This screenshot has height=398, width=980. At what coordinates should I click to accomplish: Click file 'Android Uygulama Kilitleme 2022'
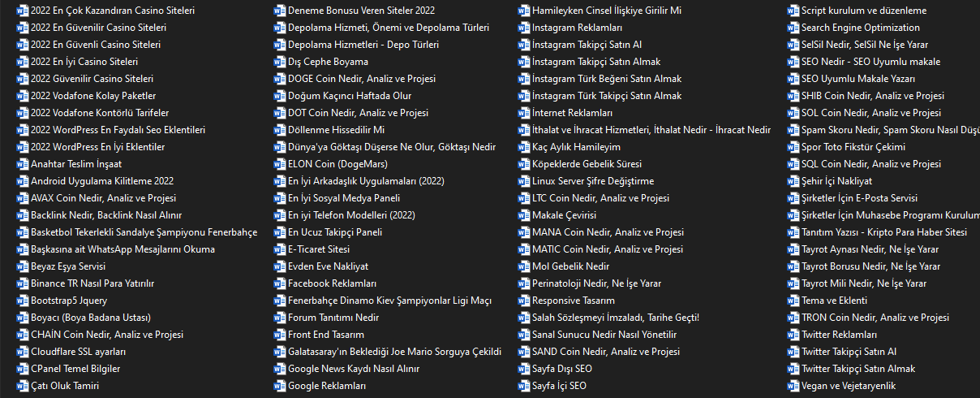[x=102, y=181]
